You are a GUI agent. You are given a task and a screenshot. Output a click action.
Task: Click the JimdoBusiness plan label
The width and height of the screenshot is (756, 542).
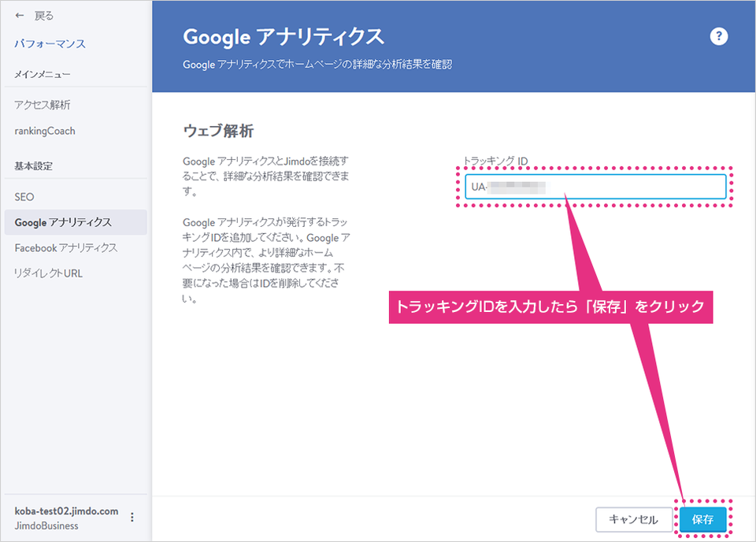(x=46, y=525)
